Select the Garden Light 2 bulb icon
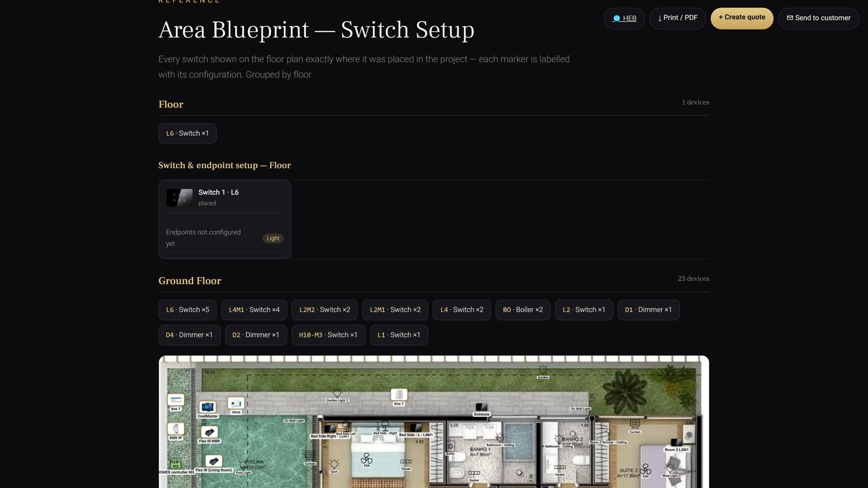Image resolution: width=868 pixels, height=488 pixels. coord(337,393)
